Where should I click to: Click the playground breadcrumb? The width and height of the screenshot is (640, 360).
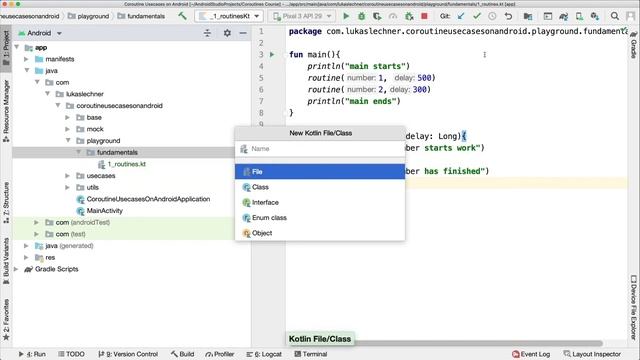89,16
